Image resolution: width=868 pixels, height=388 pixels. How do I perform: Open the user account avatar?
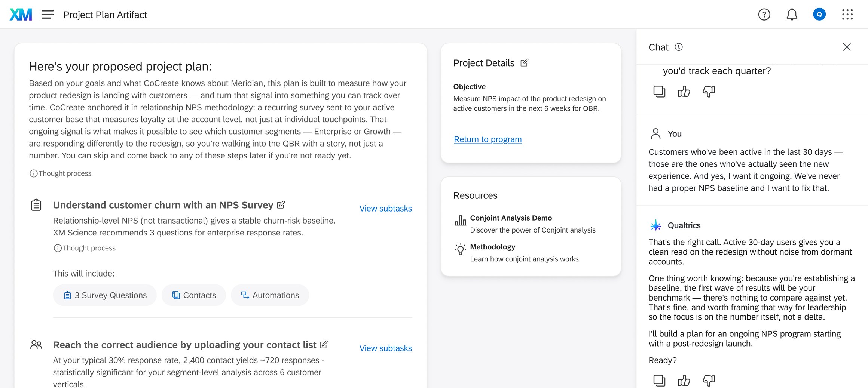(x=819, y=15)
